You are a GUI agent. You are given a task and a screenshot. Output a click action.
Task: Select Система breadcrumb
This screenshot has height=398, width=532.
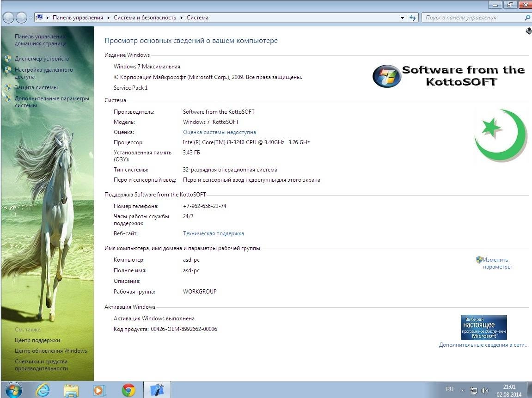pos(197,18)
